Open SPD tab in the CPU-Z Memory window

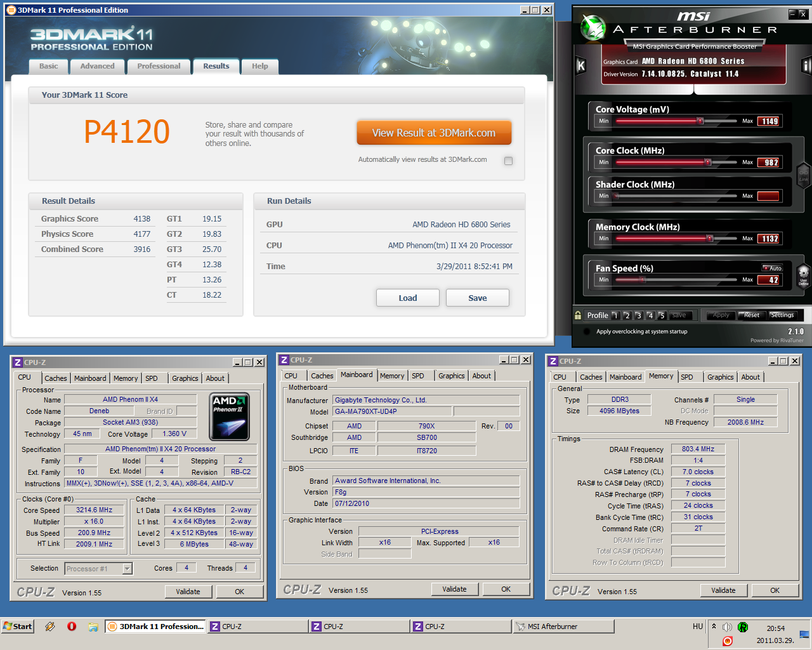click(x=687, y=377)
